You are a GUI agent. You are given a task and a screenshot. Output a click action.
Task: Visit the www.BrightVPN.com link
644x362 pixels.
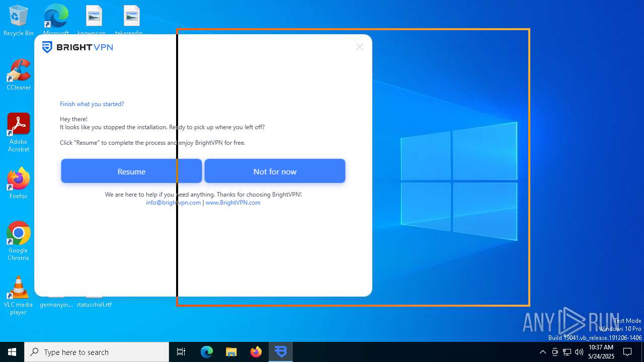pos(233,203)
